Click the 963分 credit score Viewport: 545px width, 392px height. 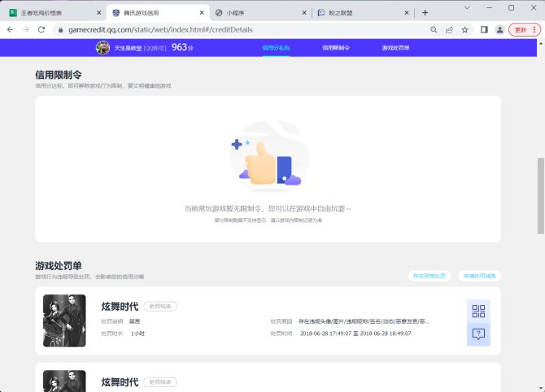(x=182, y=47)
